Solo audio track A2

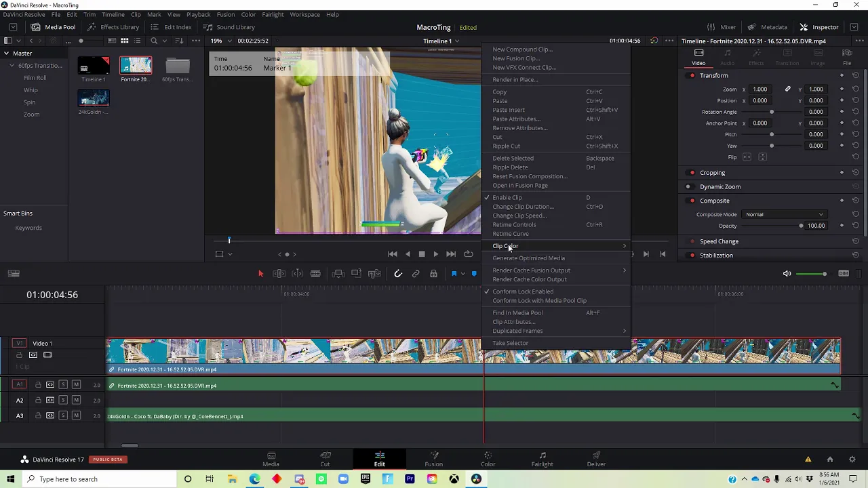pos(63,400)
